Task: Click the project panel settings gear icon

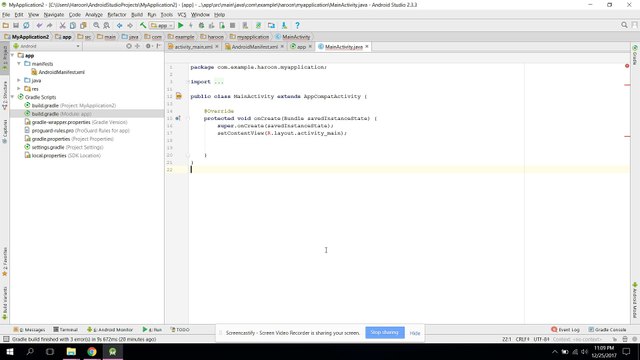Action: pos(148,46)
